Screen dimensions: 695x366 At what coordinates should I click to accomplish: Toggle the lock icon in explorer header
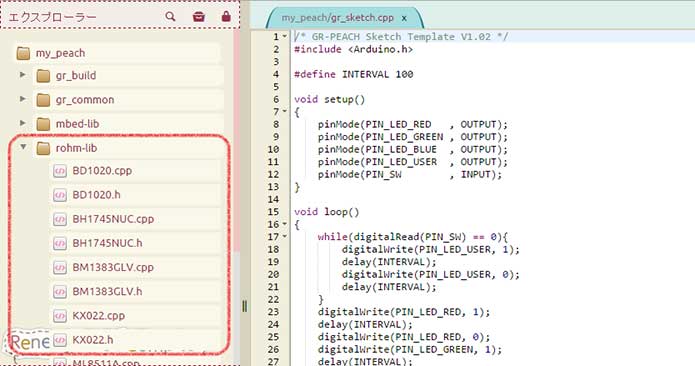(226, 16)
